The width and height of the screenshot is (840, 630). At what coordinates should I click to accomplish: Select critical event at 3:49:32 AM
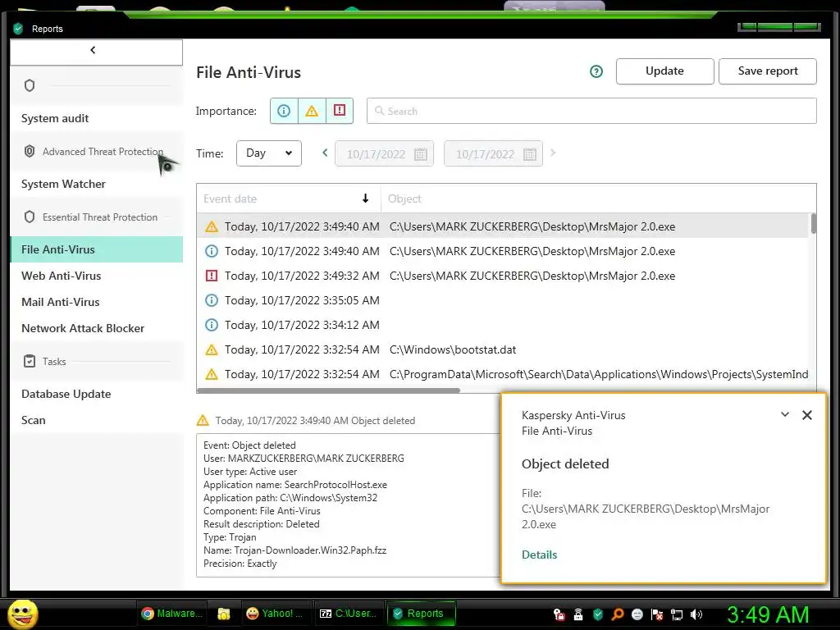point(503,276)
